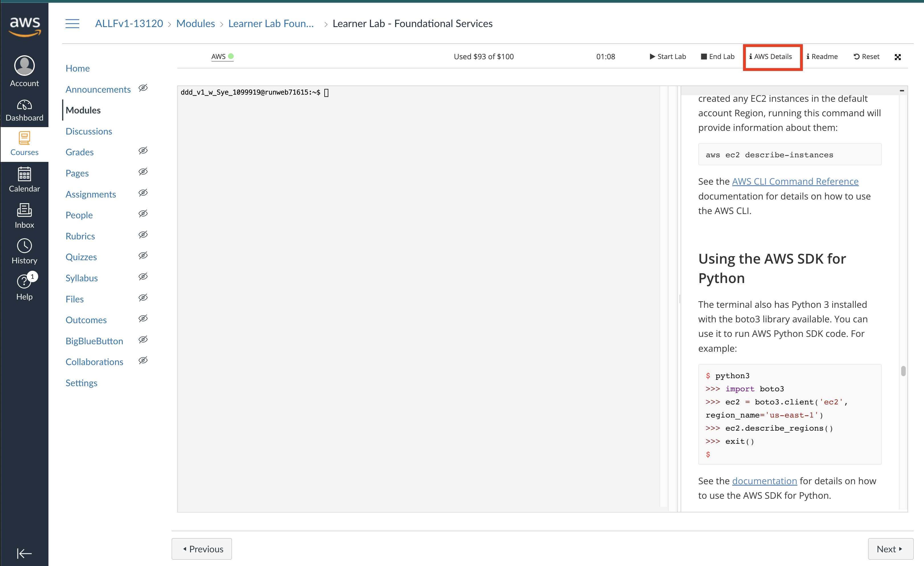Image resolution: width=924 pixels, height=566 pixels.
Task: Open the History clock icon
Action: (x=25, y=246)
